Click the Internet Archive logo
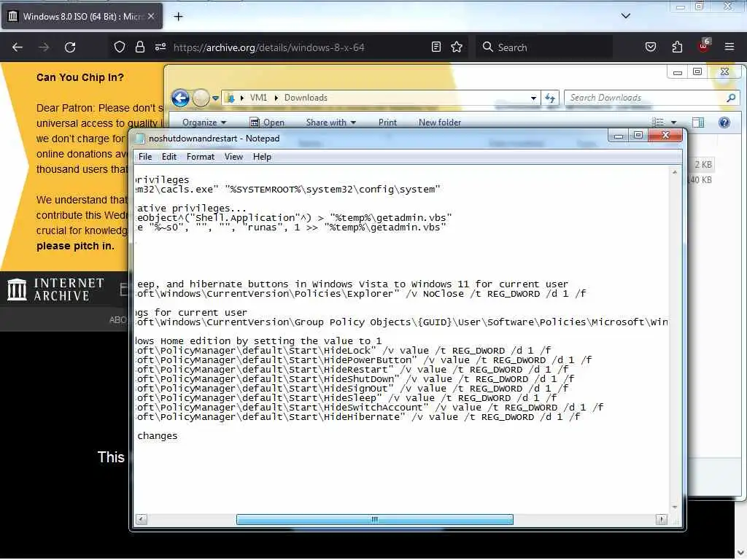 [x=55, y=289]
